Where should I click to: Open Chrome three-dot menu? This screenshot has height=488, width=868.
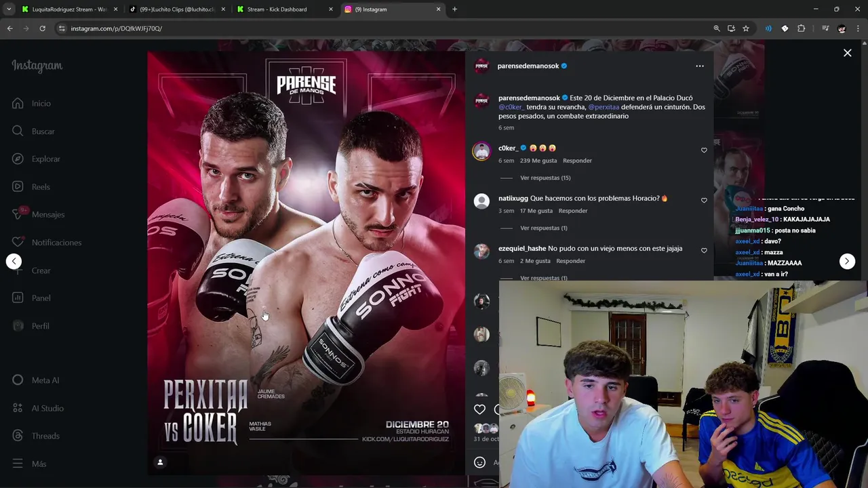pos(857,28)
